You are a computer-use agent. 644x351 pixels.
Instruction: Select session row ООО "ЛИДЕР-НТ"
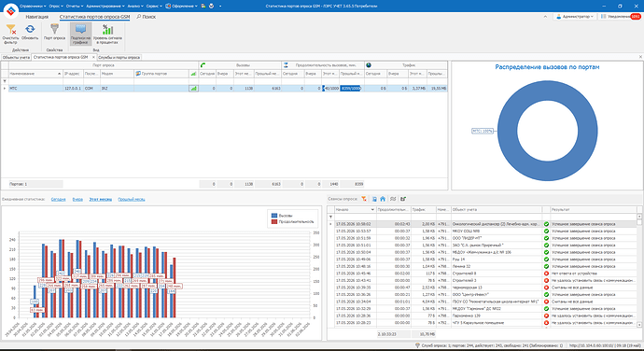482,238
